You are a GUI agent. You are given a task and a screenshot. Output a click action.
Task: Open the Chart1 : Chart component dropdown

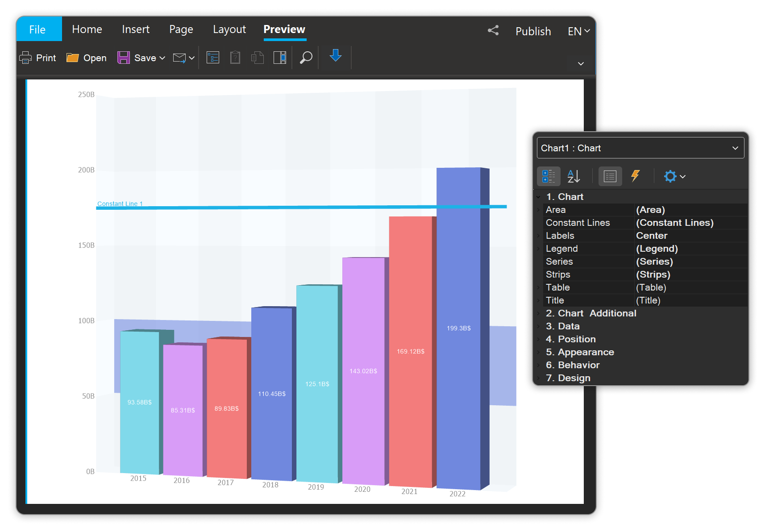click(x=735, y=148)
